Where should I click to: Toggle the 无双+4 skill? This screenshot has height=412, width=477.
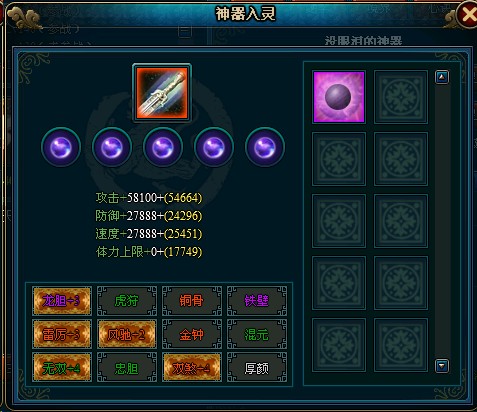(62, 368)
